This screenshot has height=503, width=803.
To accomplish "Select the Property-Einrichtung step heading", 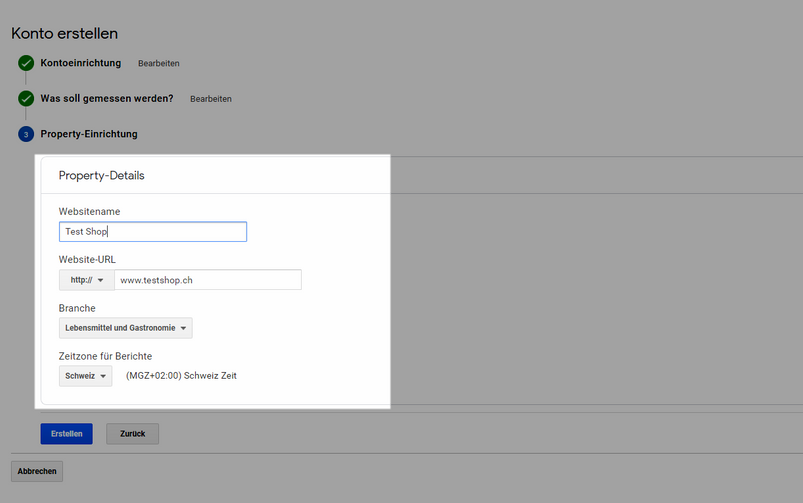I will 89,134.
